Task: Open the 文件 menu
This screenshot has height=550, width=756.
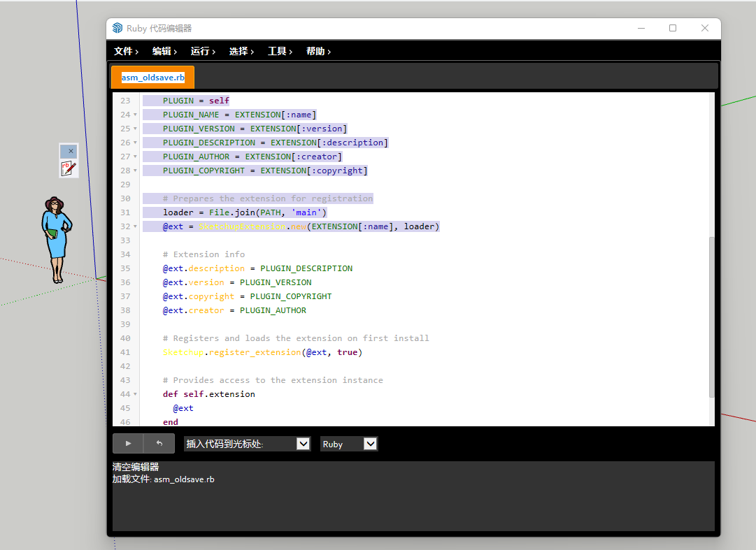Action: 126,51
